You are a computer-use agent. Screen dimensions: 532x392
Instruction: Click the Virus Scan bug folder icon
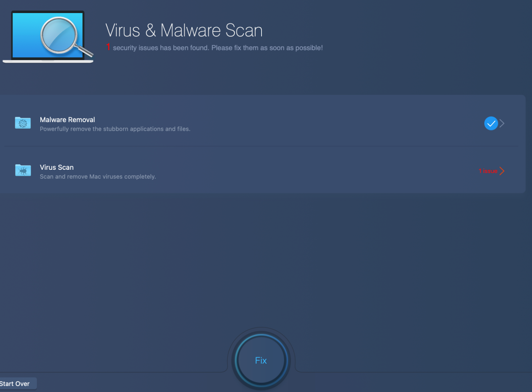point(23,170)
